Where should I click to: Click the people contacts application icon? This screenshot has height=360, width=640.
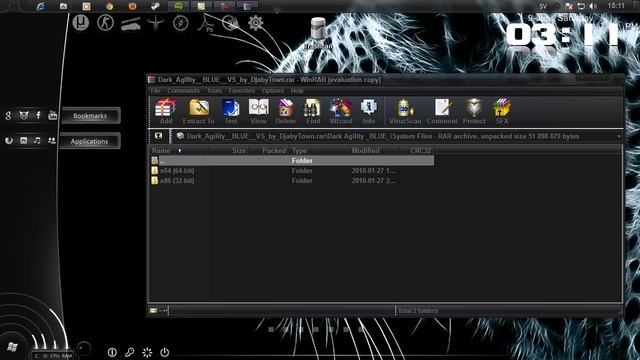pos(51,140)
